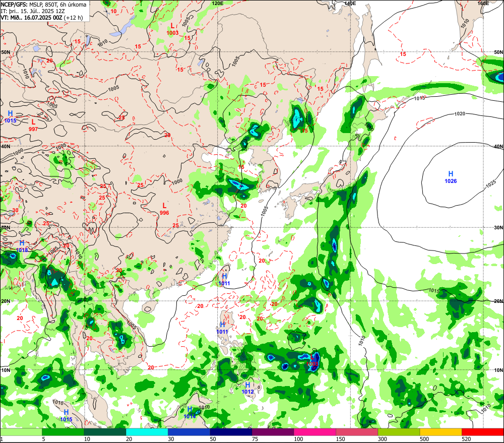Image resolution: width=504 pixels, height=443 pixels.
Task: Click the H 1014 high pressure marker
Action: [190, 412]
